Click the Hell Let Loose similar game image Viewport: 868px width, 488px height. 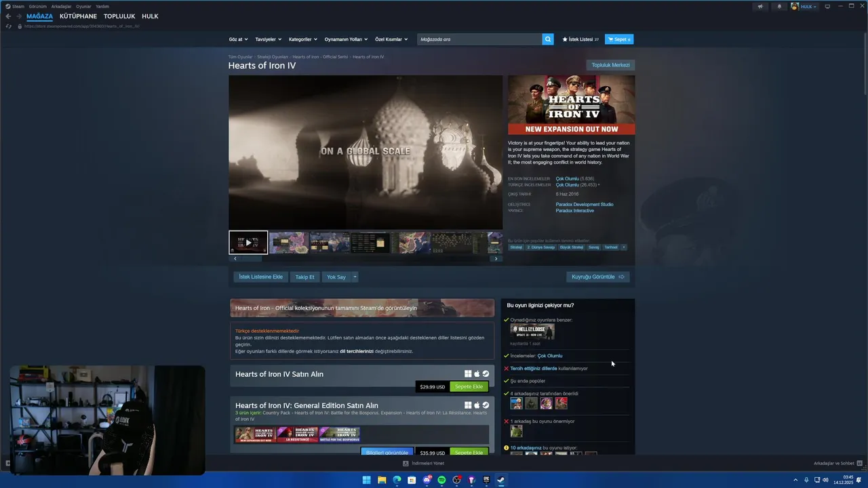tap(532, 331)
